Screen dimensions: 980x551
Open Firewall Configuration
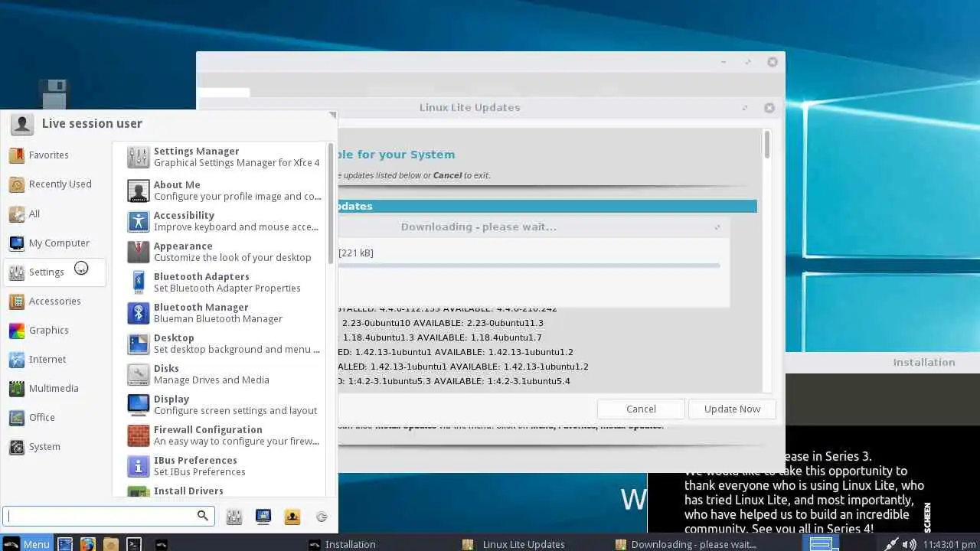tap(224, 435)
